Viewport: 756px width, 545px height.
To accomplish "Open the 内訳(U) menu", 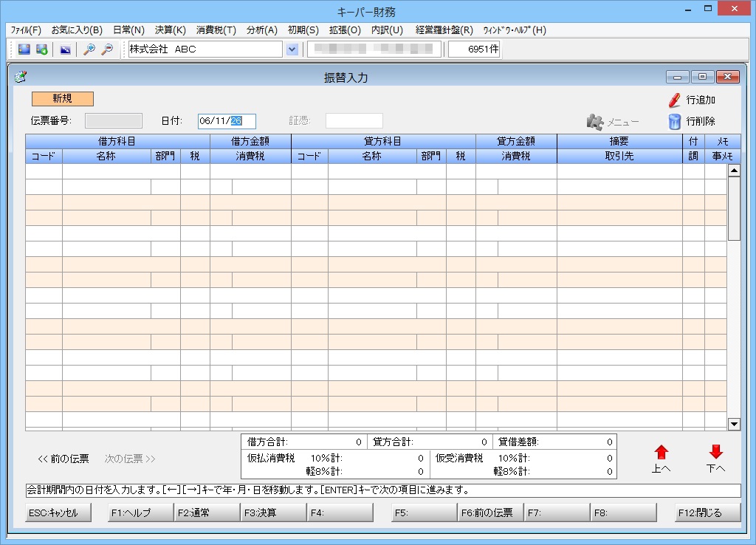I will click(387, 30).
